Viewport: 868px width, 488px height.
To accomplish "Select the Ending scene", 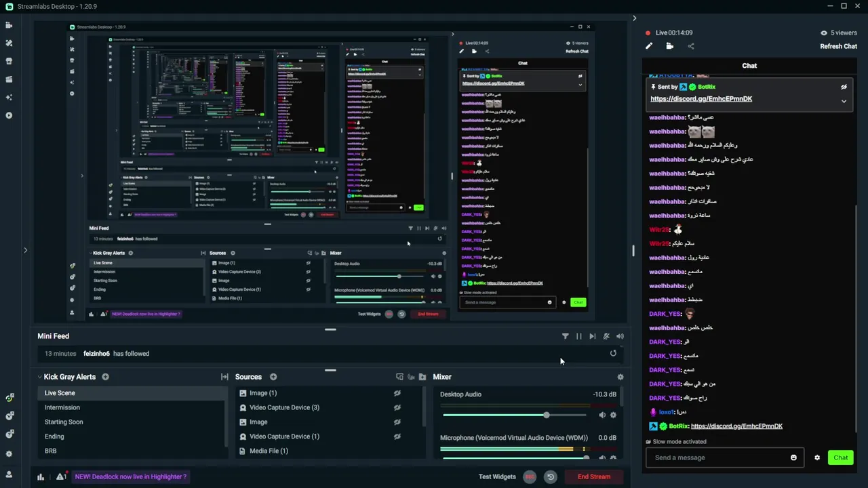I will point(132,436).
